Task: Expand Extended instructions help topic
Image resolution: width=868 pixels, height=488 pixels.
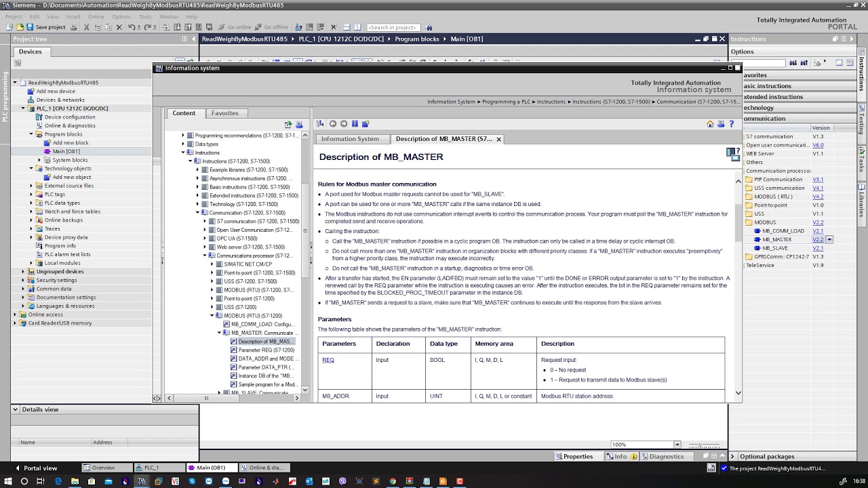Action: [x=197, y=196]
